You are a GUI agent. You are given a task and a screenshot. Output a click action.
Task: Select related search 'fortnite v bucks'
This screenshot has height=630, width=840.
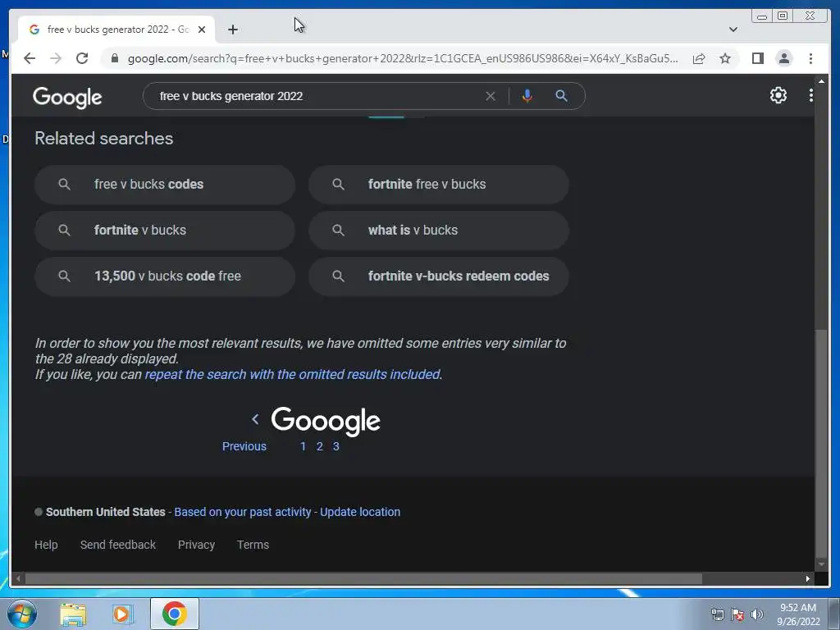tap(165, 231)
